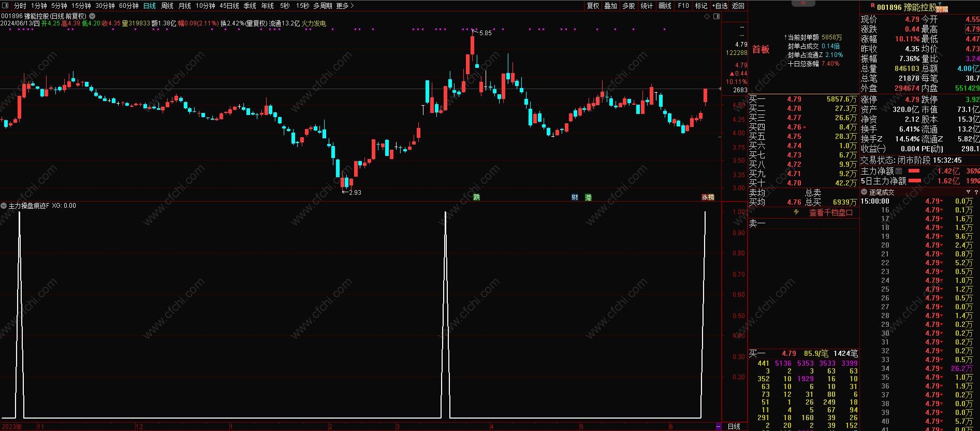This screenshot has height=431, width=980.
Task: Click the lightning bolt icon beside 查看千档盘口
Action: pyautogui.click(x=796, y=212)
